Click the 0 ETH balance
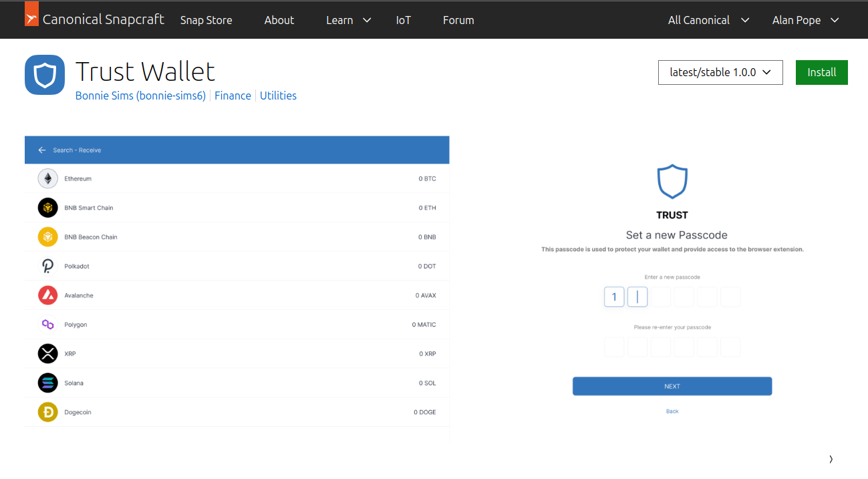Viewport: 868px width, 479px height. pyautogui.click(x=428, y=208)
